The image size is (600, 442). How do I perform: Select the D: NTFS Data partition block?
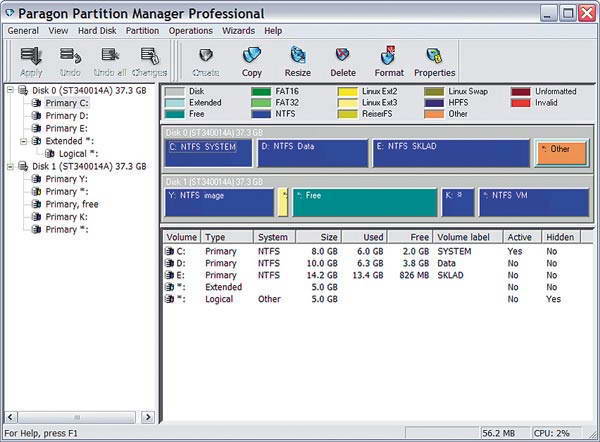313,153
